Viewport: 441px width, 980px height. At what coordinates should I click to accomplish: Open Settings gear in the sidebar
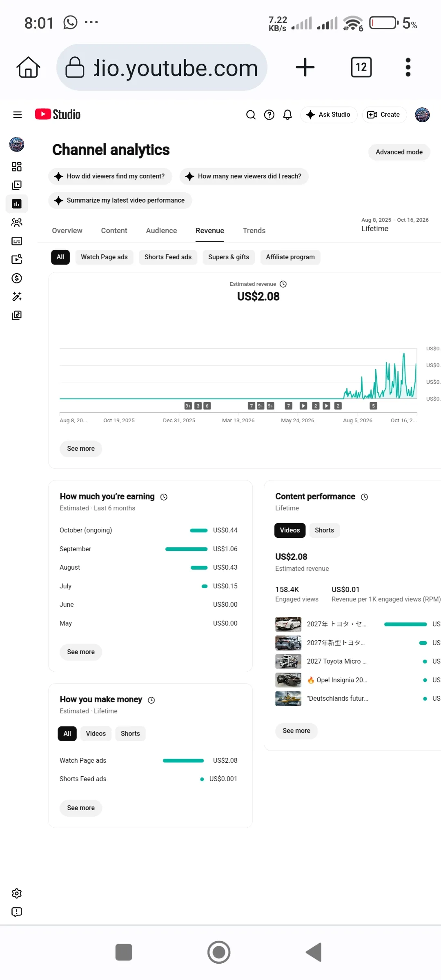click(17, 893)
